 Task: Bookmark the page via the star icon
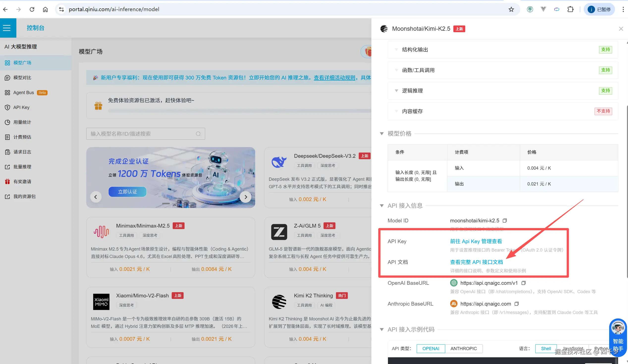pos(511,9)
